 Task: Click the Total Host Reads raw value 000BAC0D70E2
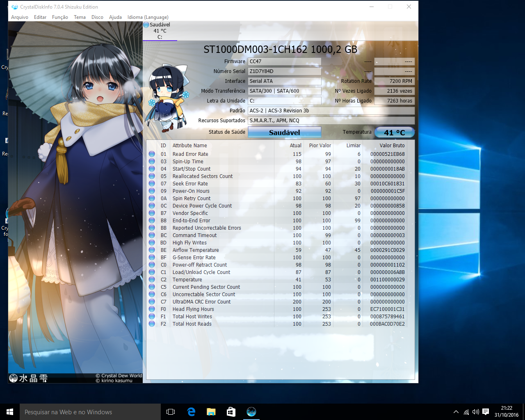click(387, 324)
